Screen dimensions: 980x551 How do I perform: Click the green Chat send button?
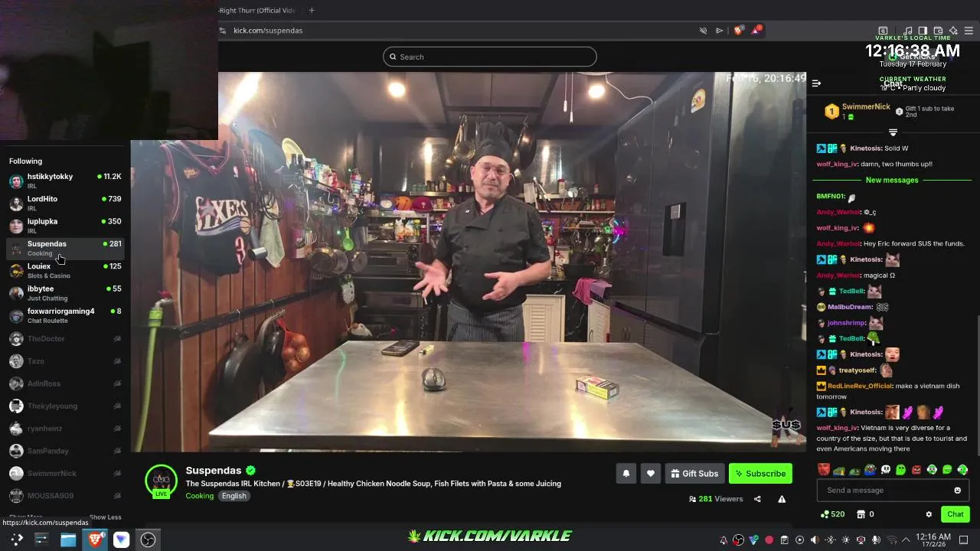click(x=955, y=514)
